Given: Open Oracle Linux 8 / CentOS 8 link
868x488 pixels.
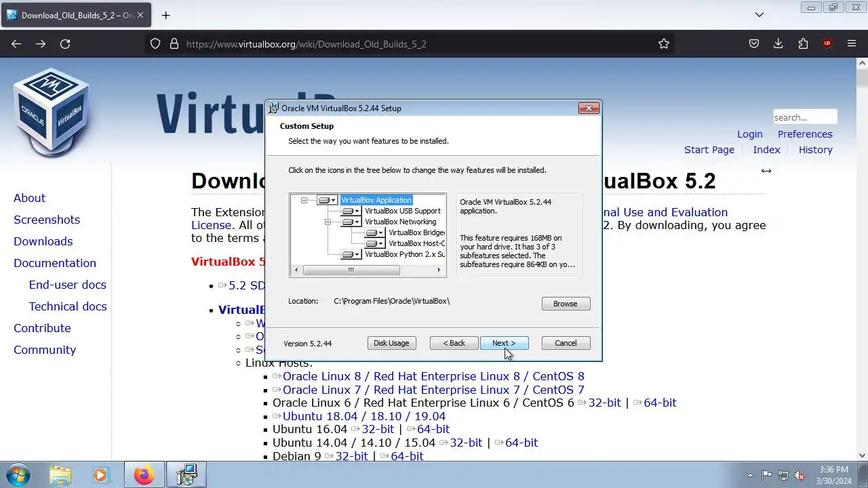Looking at the screenshot, I should coord(433,376).
